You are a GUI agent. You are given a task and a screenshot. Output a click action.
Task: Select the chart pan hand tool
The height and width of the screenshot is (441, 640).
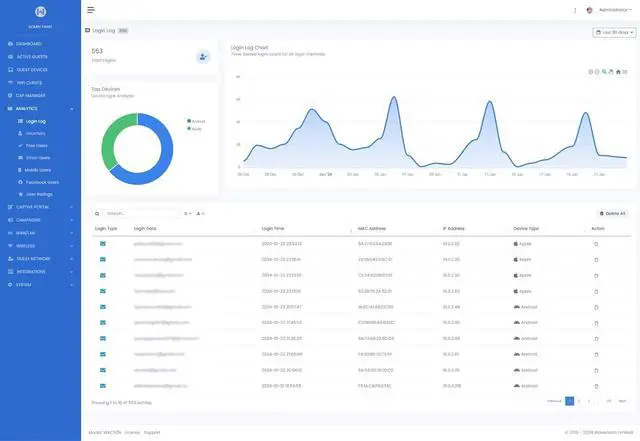point(612,71)
